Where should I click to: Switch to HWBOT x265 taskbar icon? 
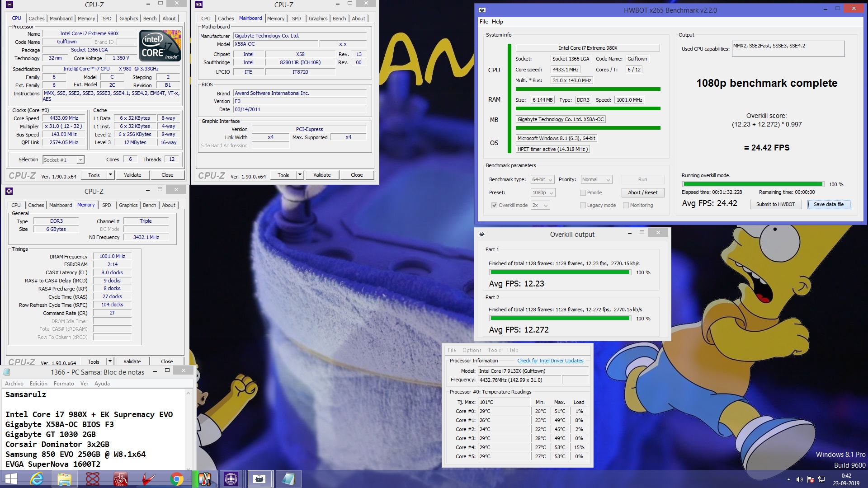tap(259, 479)
